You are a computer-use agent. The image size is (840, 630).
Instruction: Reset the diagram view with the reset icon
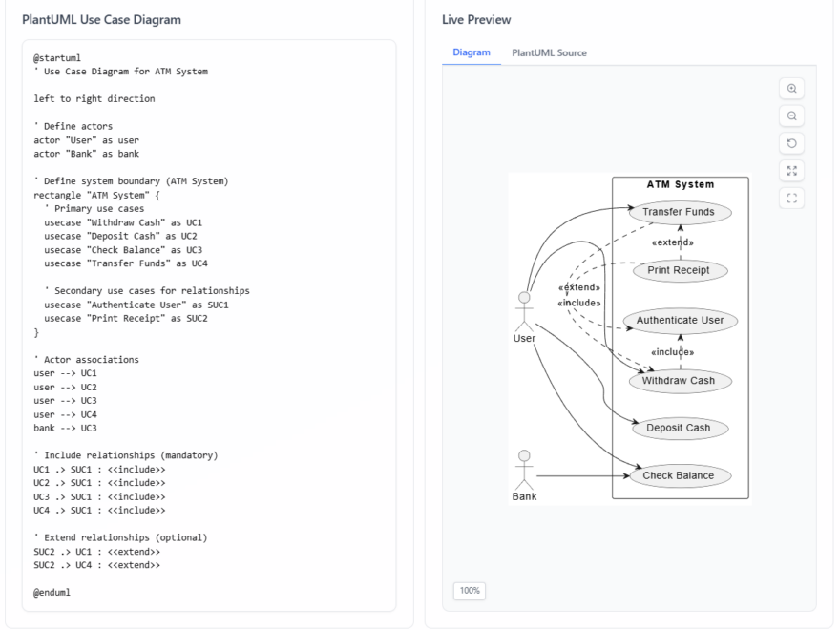pyautogui.click(x=791, y=142)
